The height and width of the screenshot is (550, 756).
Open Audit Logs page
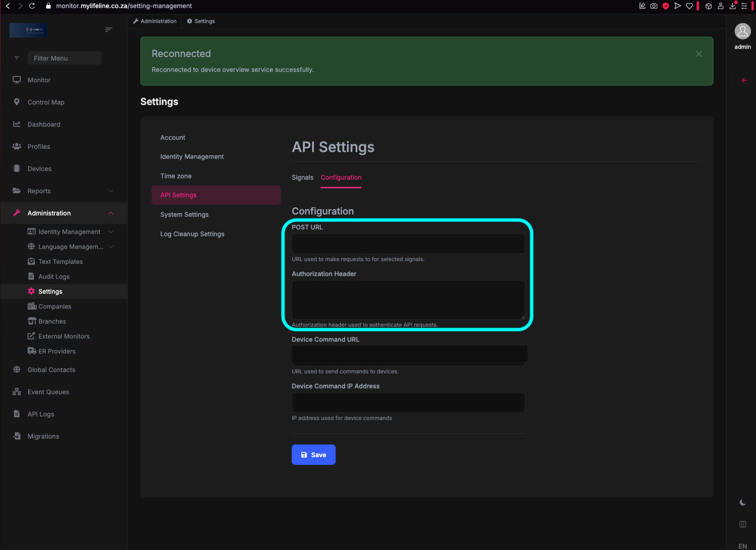click(x=54, y=277)
